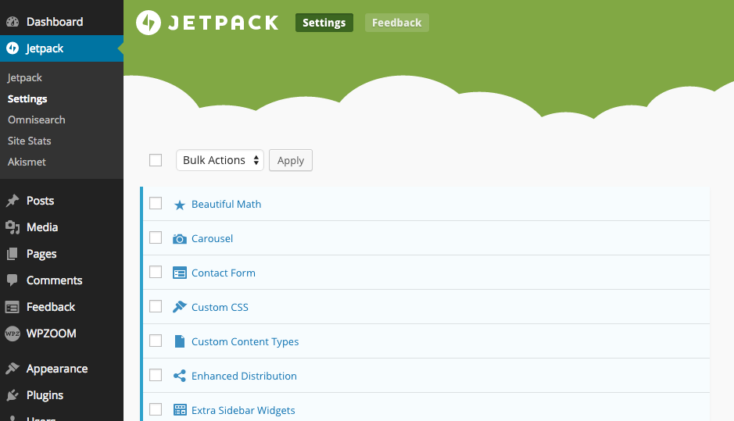This screenshot has width=734, height=421.
Task: Click the camera icon beside Carousel
Action: click(x=179, y=239)
